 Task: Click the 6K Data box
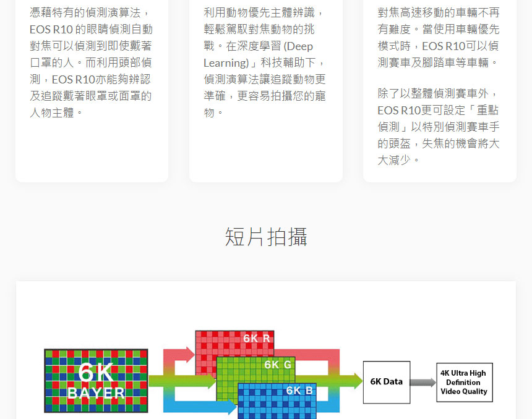coord(387,382)
